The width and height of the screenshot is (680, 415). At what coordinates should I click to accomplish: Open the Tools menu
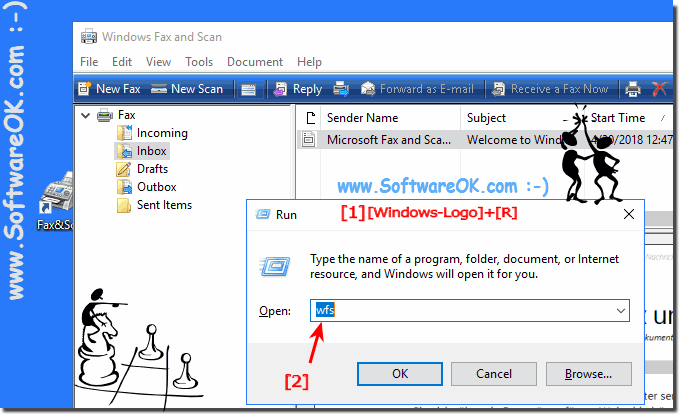199,62
